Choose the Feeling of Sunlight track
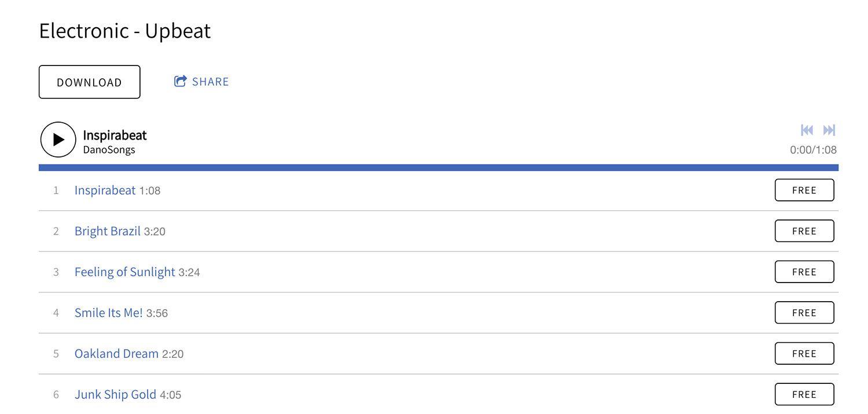 (x=125, y=272)
